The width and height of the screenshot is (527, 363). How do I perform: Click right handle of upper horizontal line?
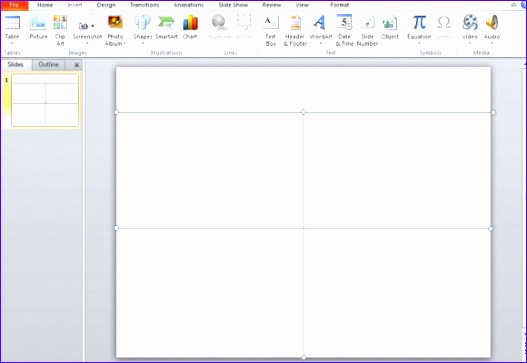(x=493, y=113)
